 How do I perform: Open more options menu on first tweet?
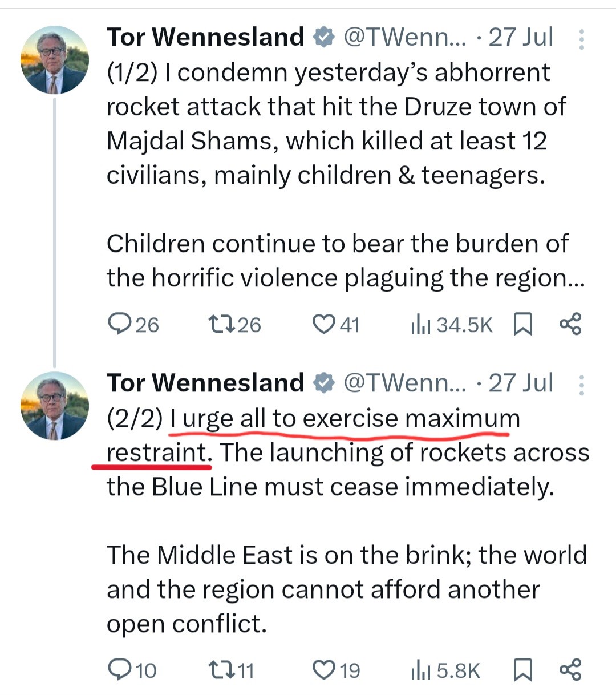(581, 39)
